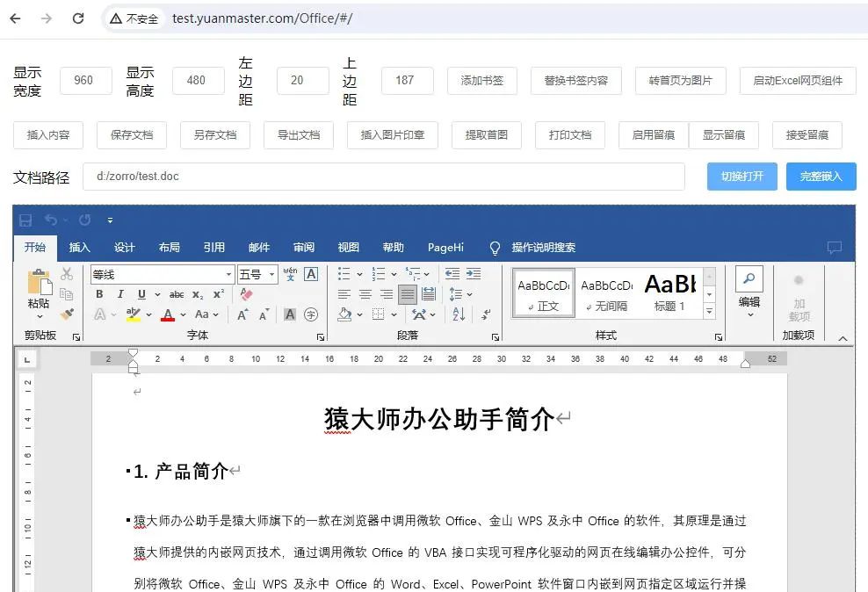Toggle Underline formatting
The width and height of the screenshot is (868, 592).
141,294
